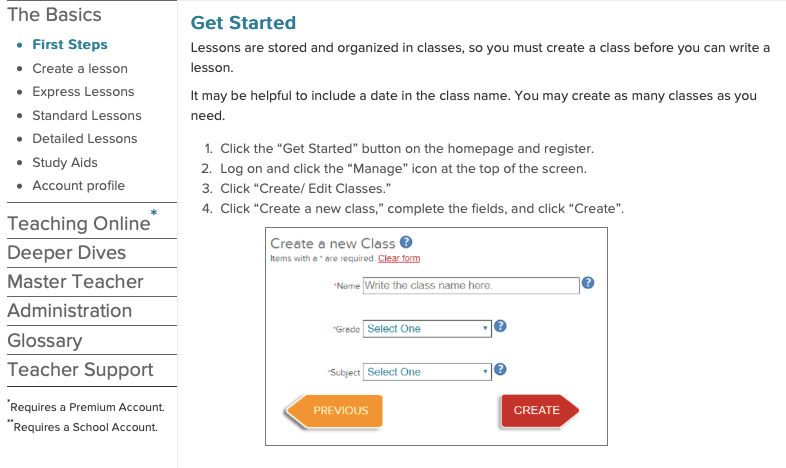This screenshot has width=786, height=468.
Task: Expand the Teaching Online section
Action: pos(77,223)
